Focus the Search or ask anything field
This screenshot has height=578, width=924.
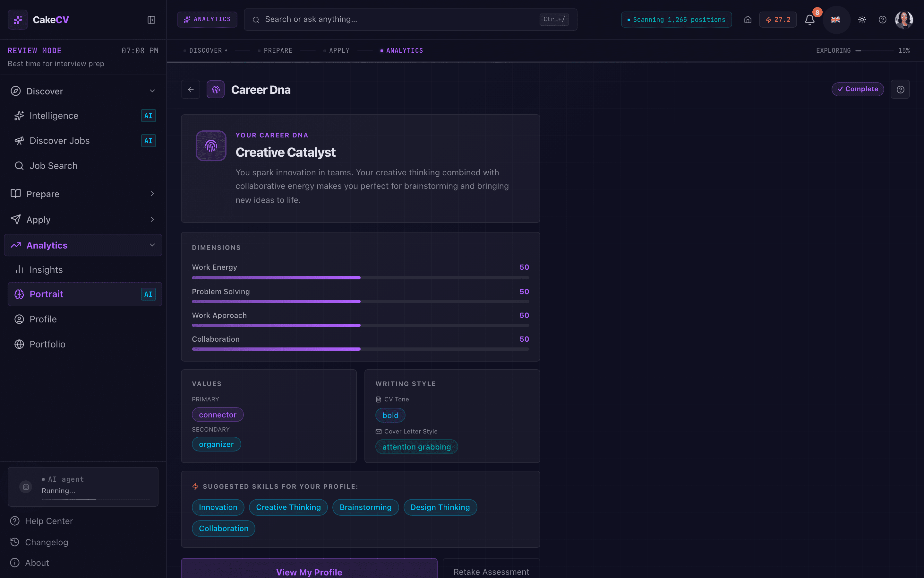coord(410,20)
